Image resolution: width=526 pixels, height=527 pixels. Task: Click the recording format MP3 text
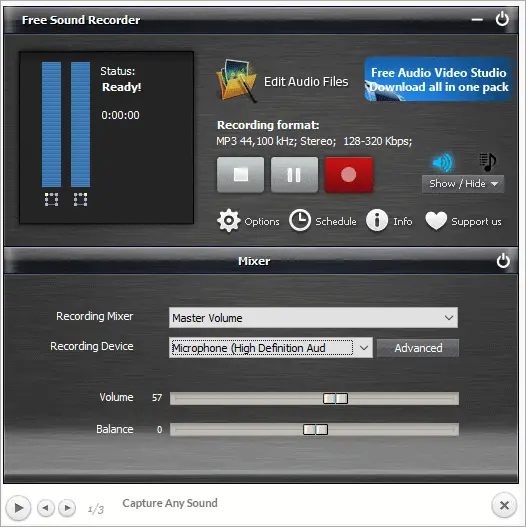tap(314, 141)
